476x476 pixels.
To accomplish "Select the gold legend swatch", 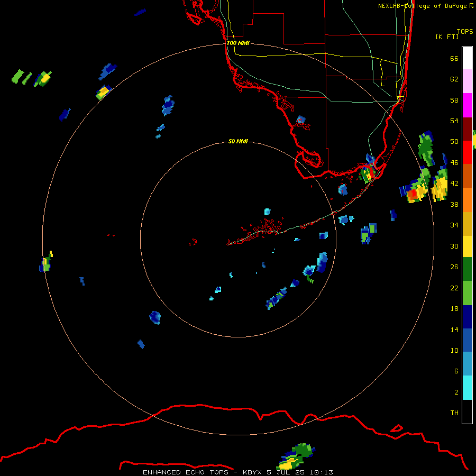I will [x=467, y=224].
